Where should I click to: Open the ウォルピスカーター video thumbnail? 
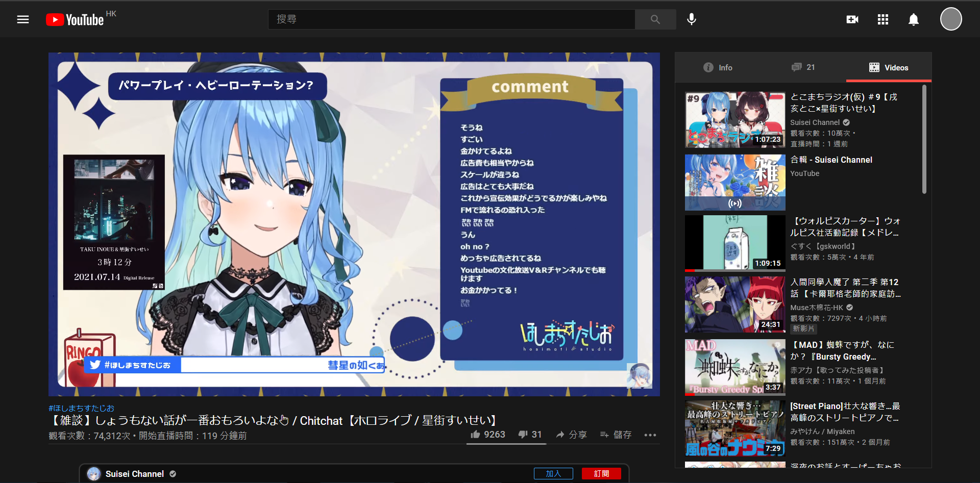(735, 243)
